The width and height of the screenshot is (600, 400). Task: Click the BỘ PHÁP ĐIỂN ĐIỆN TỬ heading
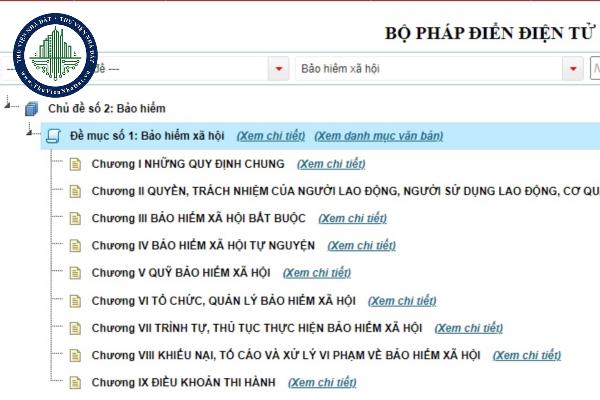tap(490, 33)
